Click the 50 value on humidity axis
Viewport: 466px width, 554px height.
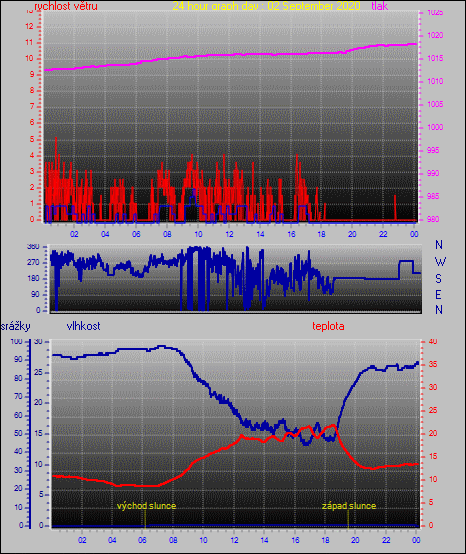click(18, 433)
